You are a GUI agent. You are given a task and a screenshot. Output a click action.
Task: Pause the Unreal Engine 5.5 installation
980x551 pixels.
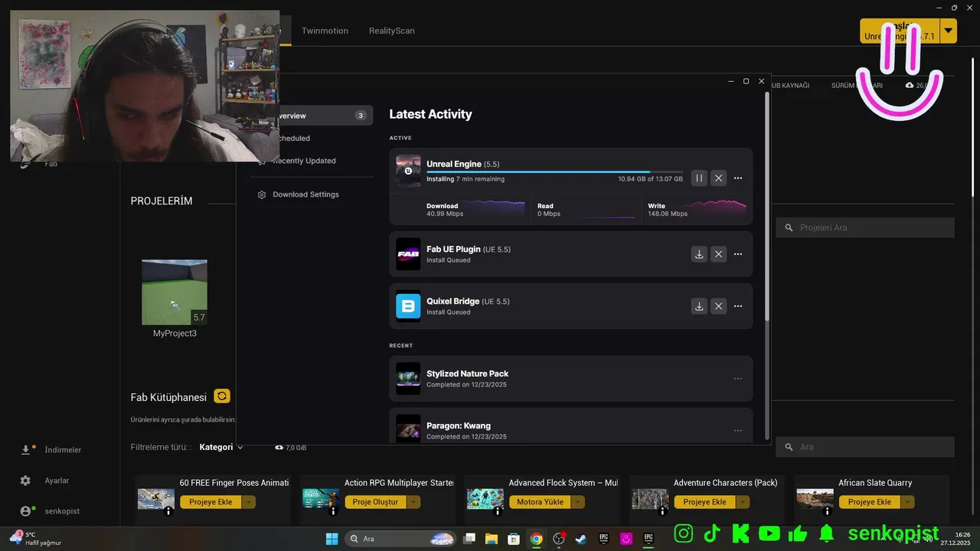698,178
